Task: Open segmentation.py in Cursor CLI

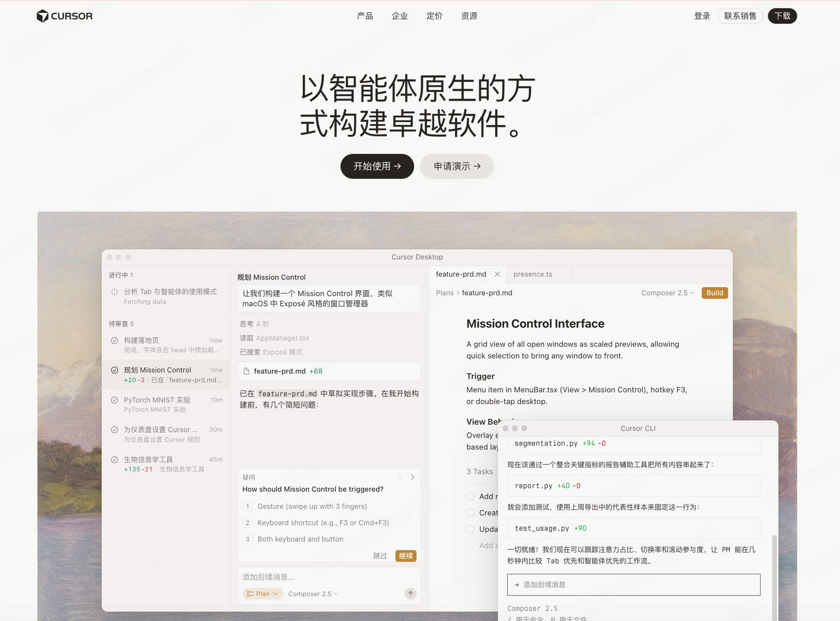Action: [634, 444]
